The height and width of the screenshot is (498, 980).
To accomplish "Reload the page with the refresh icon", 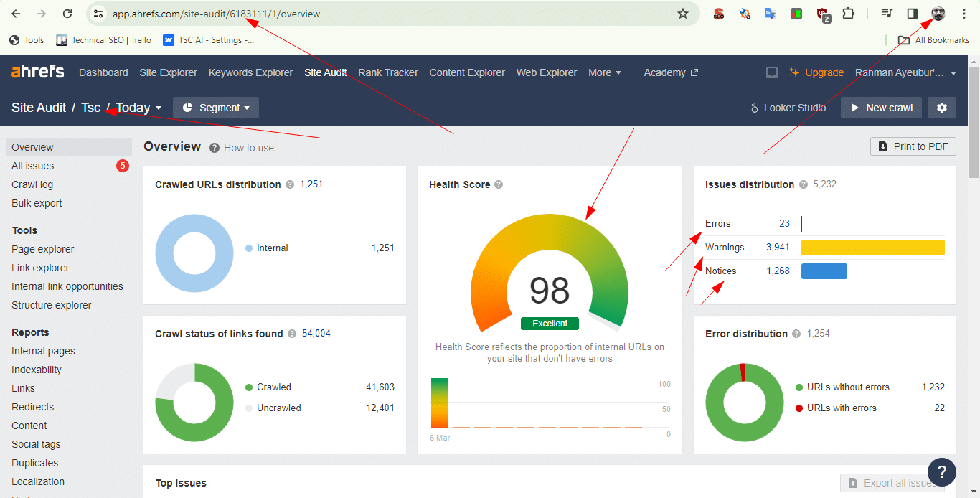I will tap(67, 14).
